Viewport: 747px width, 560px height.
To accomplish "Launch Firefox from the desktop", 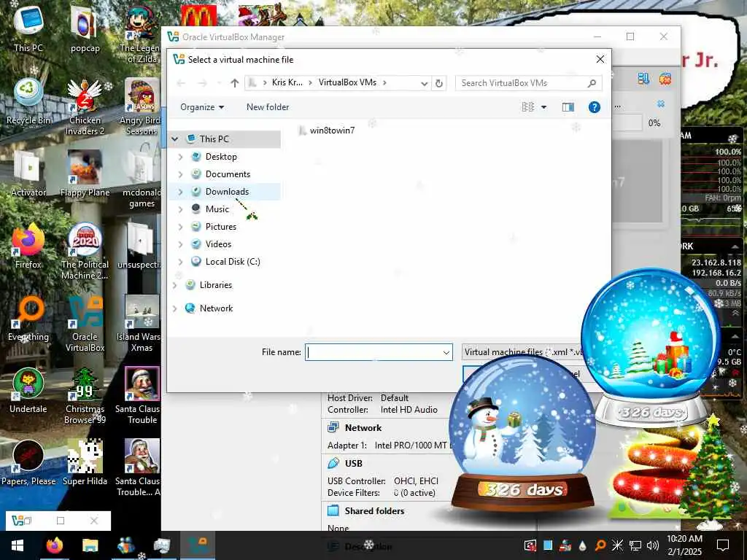I will pyautogui.click(x=28, y=246).
